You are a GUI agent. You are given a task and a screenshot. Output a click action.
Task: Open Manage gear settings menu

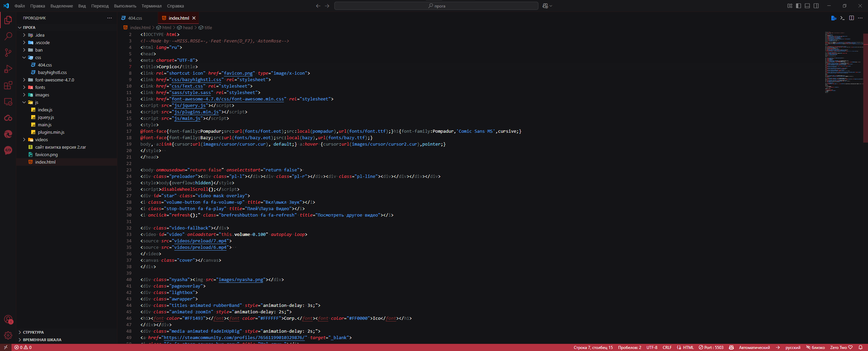tap(8, 335)
